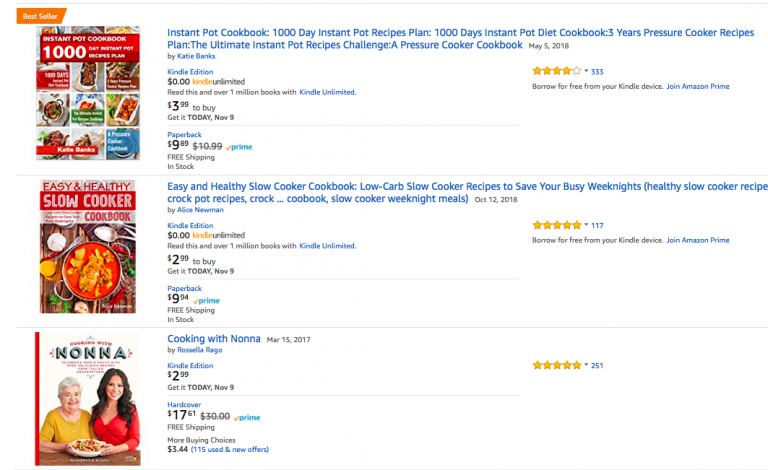Screen dimensions: 768x470
Task: Open 333 customer reviews count
Action: pyautogui.click(x=597, y=71)
